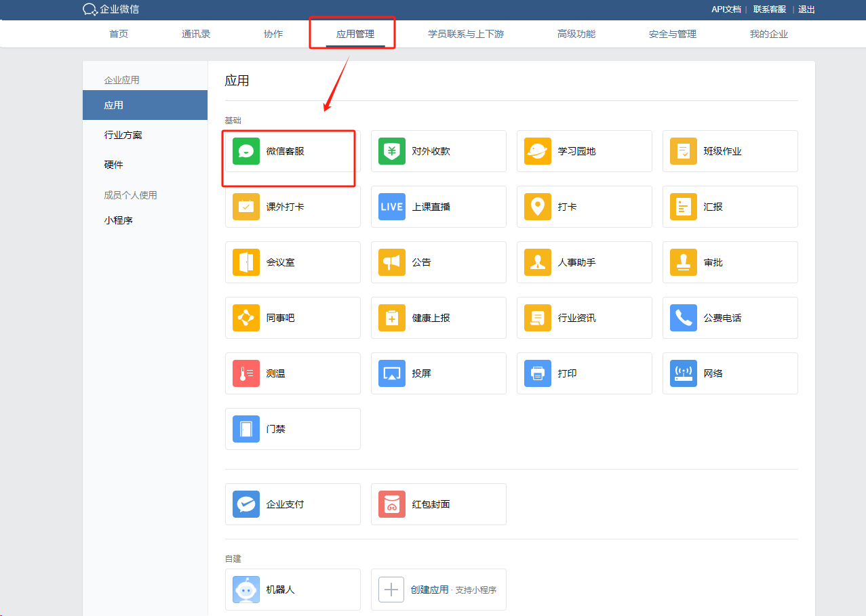The width and height of the screenshot is (866, 616).
Task: Click the plus icon for 创建应用
Action: [391, 590]
